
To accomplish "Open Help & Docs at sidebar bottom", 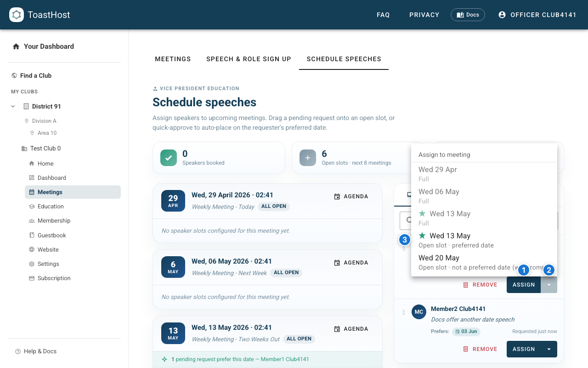I will [x=40, y=351].
